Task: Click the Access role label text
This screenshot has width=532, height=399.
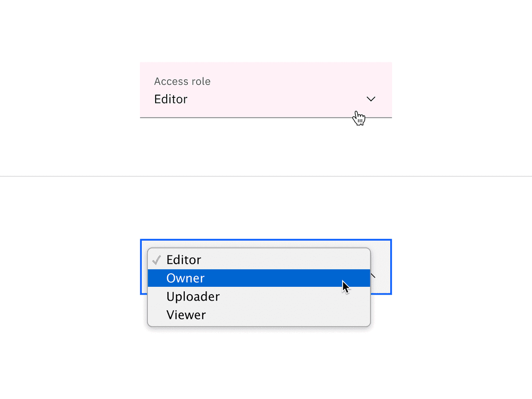Action: click(182, 81)
